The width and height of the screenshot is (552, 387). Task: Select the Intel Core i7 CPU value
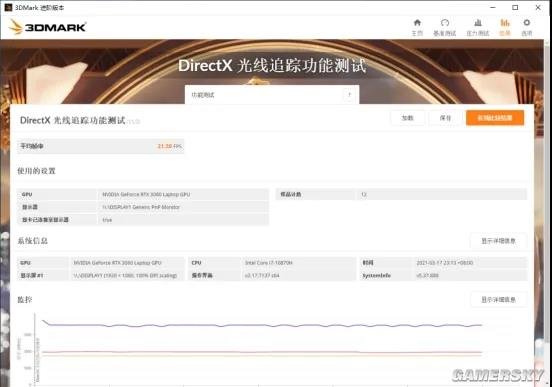269,263
